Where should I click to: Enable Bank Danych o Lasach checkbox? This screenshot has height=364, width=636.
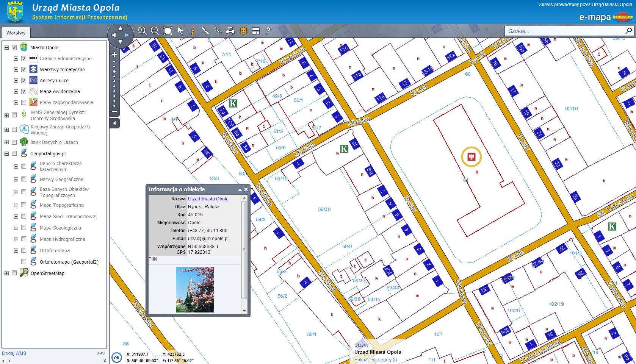(14, 142)
